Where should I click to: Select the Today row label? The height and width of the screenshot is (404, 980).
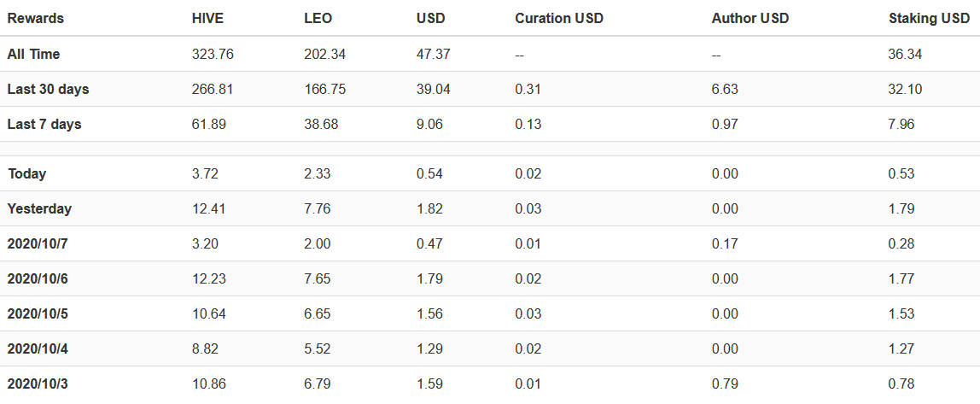[x=26, y=174]
